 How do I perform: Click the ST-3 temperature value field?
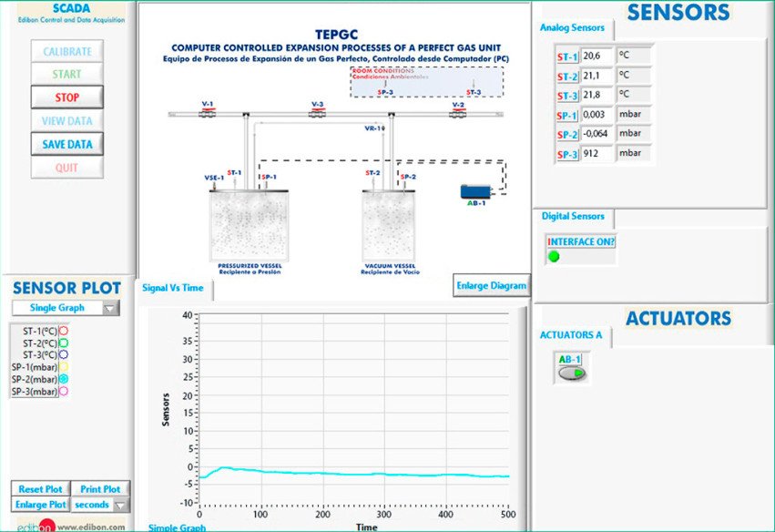click(597, 95)
